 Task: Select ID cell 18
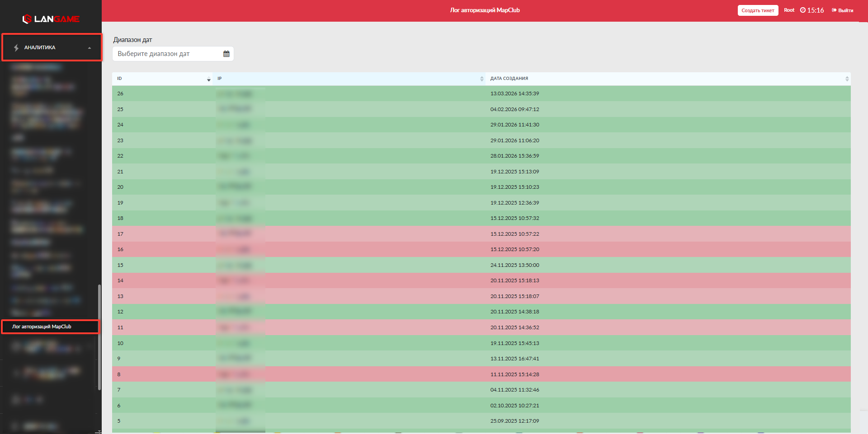120,218
